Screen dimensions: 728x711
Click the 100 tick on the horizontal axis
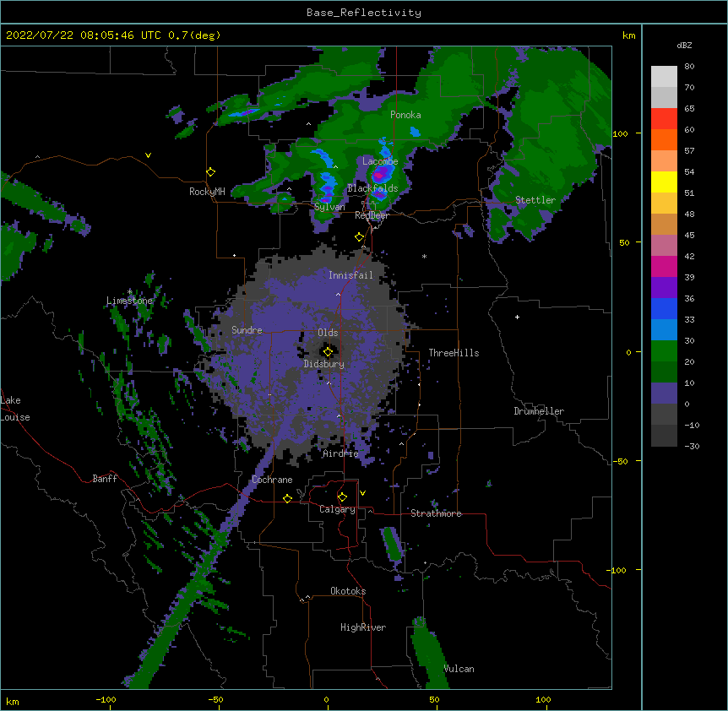coord(543,699)
